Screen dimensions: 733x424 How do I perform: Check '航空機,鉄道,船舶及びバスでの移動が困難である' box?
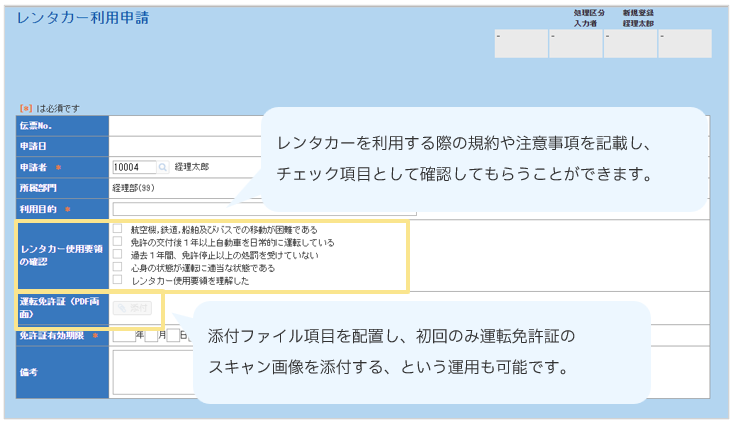pyautogui.click(x=118, y=229)
